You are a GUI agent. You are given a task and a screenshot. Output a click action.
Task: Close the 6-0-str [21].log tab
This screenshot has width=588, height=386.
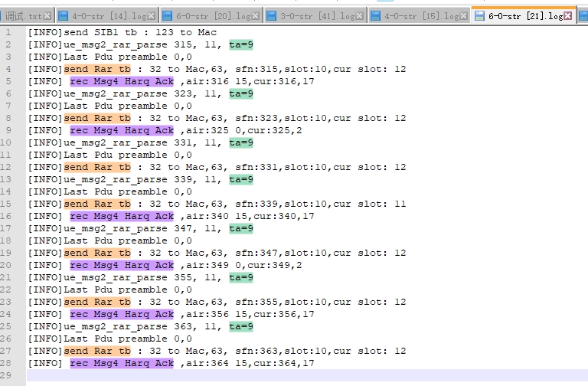pos(567,16)
